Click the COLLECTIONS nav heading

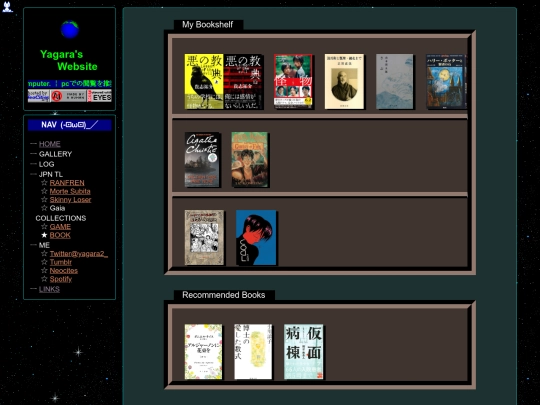(61, 218)
